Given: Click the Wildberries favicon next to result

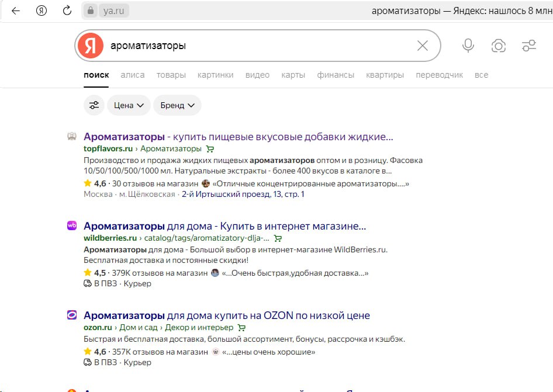Looking at the screenshot, I should pos(72,226).
